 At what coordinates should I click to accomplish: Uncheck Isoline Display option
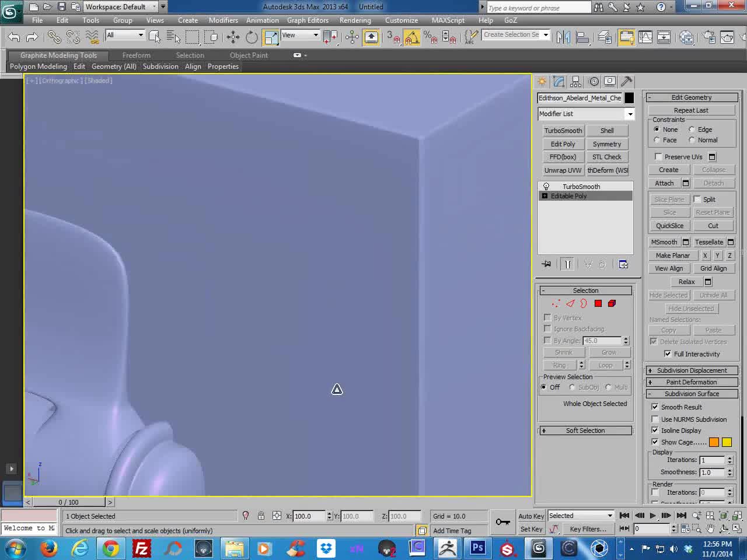click(655, 430)
